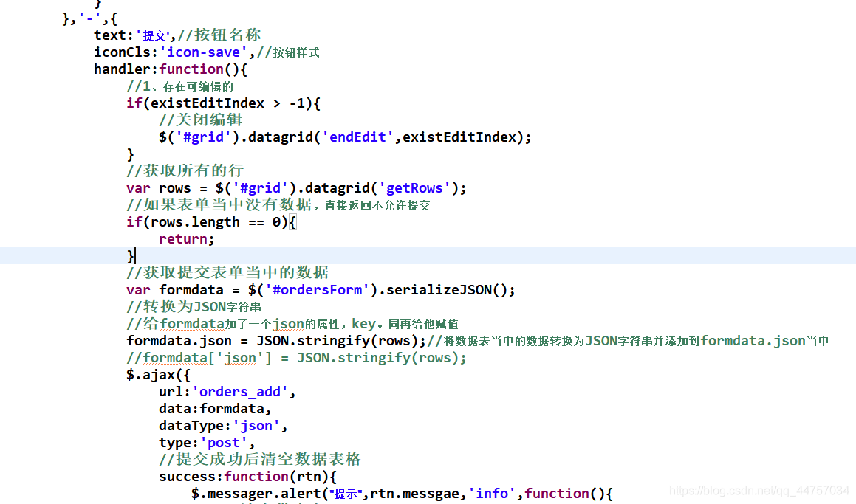Click the handler:function(){ line
Image resolution: width=856 pixels, height=504 pixels.
point(171,69)
